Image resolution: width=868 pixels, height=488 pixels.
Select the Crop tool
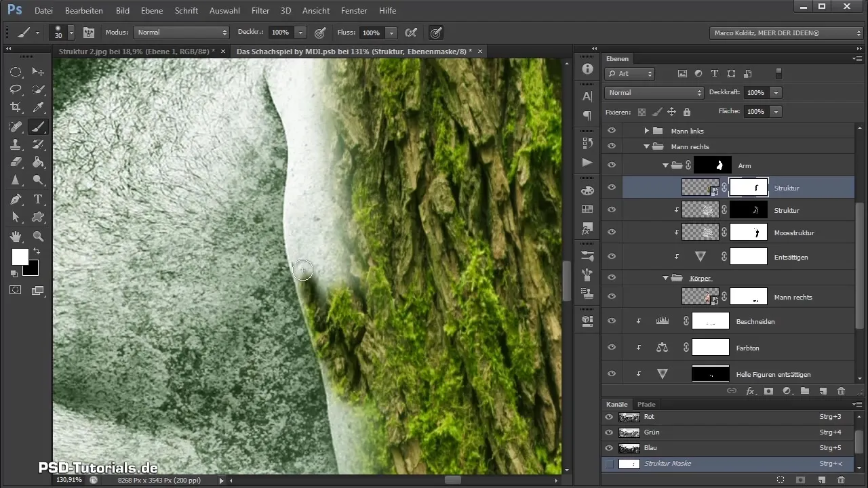15,107
